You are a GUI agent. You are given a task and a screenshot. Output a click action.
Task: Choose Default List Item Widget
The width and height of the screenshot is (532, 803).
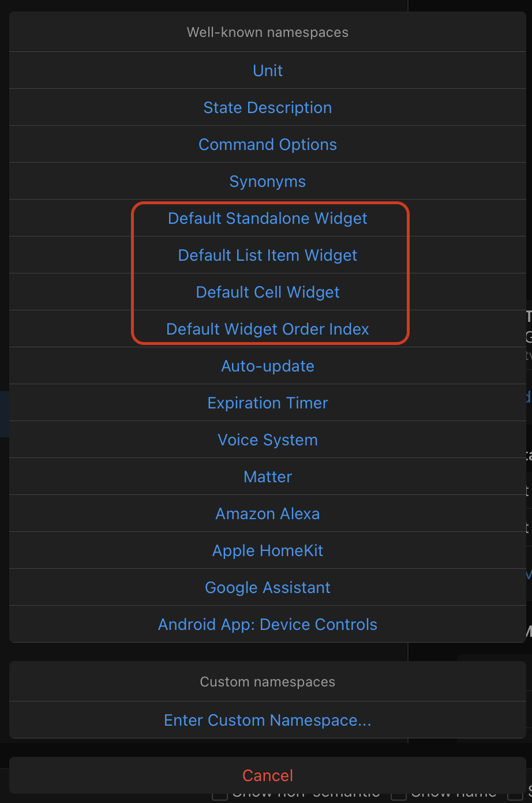coord(268,255)
